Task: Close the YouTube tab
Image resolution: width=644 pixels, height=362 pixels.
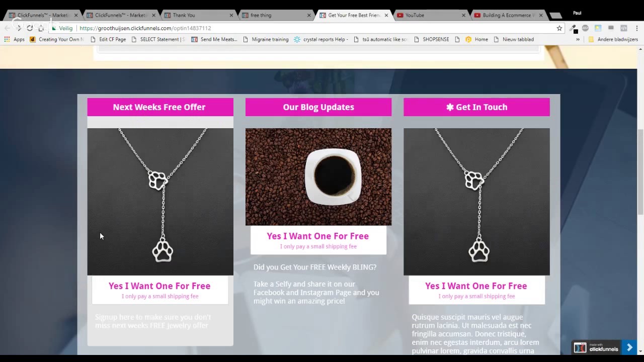Action: click(x=463, y=15)
